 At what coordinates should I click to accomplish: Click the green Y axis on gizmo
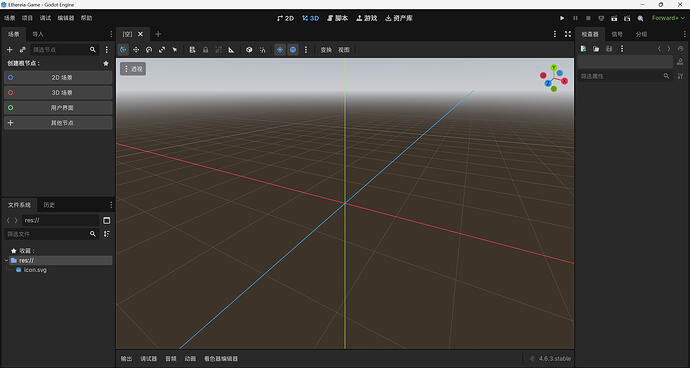point(554,68)
